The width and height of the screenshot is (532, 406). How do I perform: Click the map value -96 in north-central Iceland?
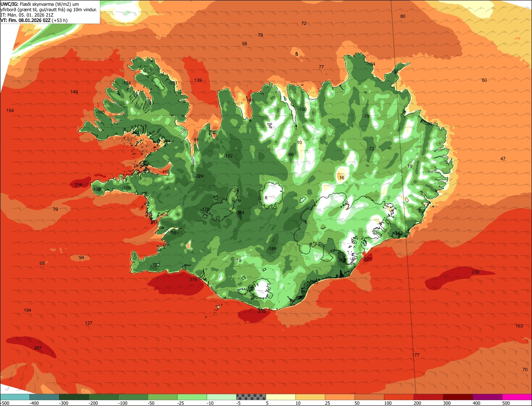(x=291, y=154)
